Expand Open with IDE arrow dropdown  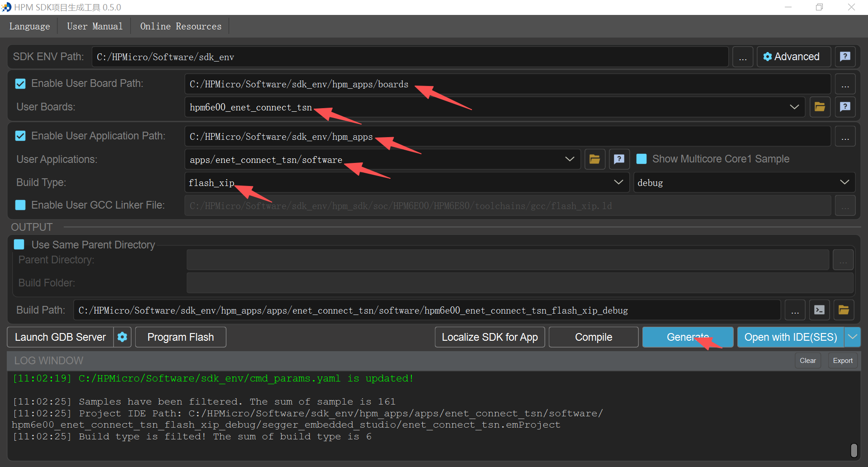pyautogui.click(x=852, y=337)
